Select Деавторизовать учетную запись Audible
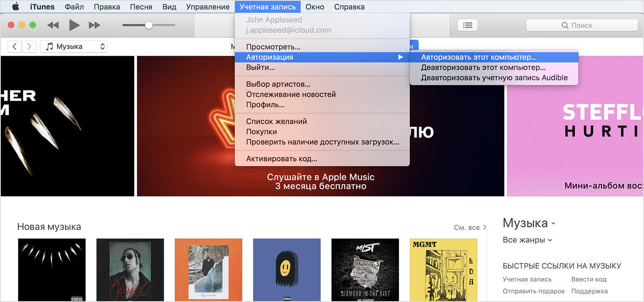Screen dimensions: 644x302 pyautogui.click(x=494, y=78)
